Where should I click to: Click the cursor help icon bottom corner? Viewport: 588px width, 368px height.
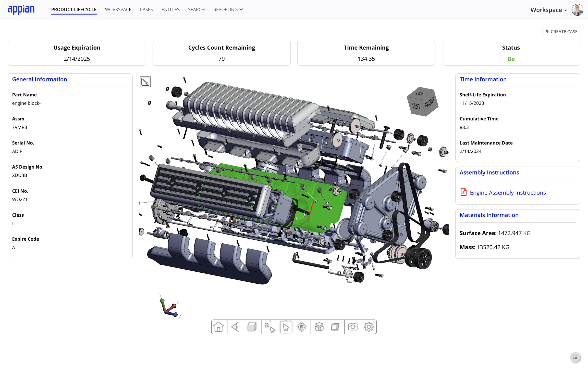pyautogui.click(x=575, y=357)
